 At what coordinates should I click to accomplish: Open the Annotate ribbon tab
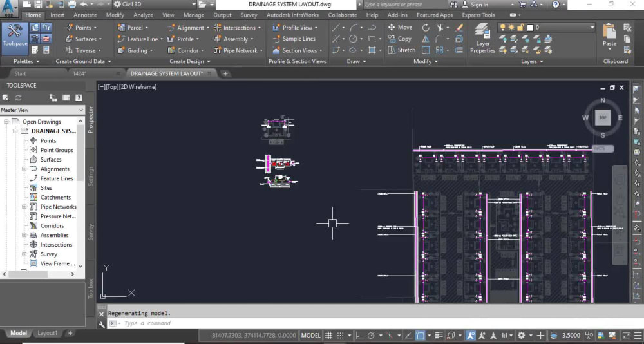tap(85, 15)
